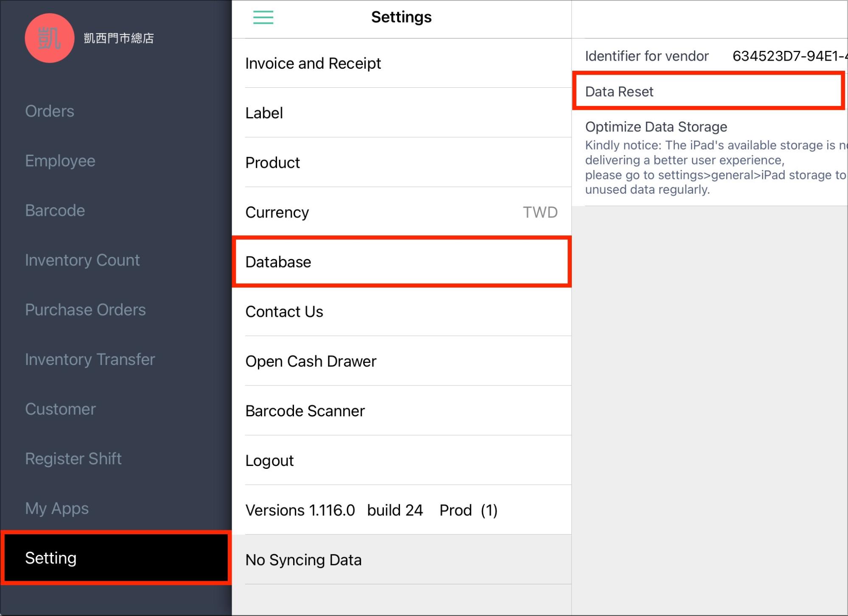
Task: Click the red 凱 store avatar icon
Action: pos(49,37)
